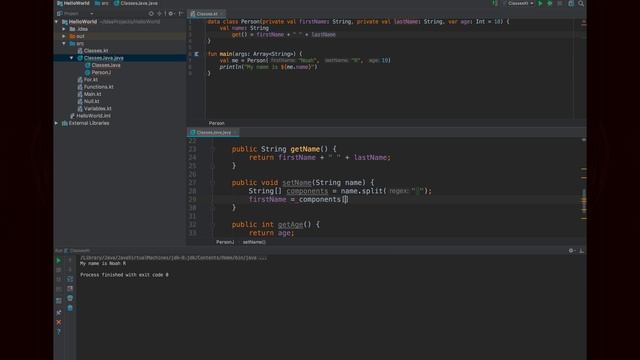Click ClassesJava.java in navigation breadcrumb bar
This screenshot has width=640, height=360.
[x=136, y=3]
